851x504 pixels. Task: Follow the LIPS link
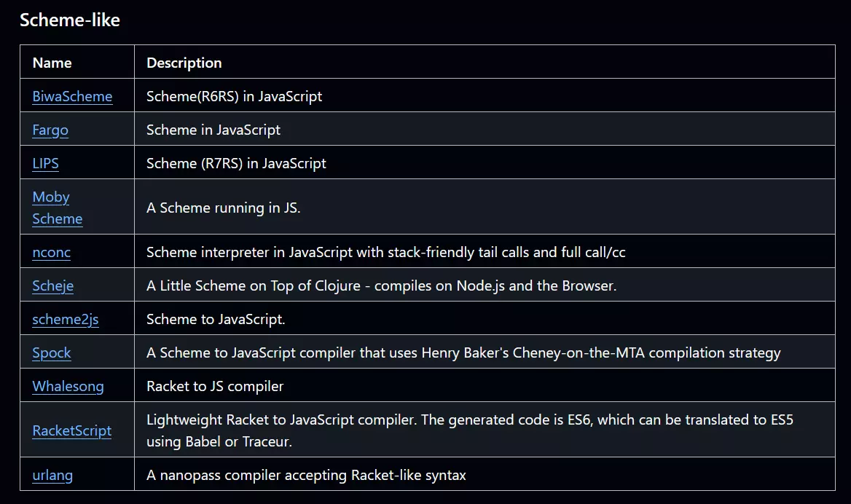46,163
